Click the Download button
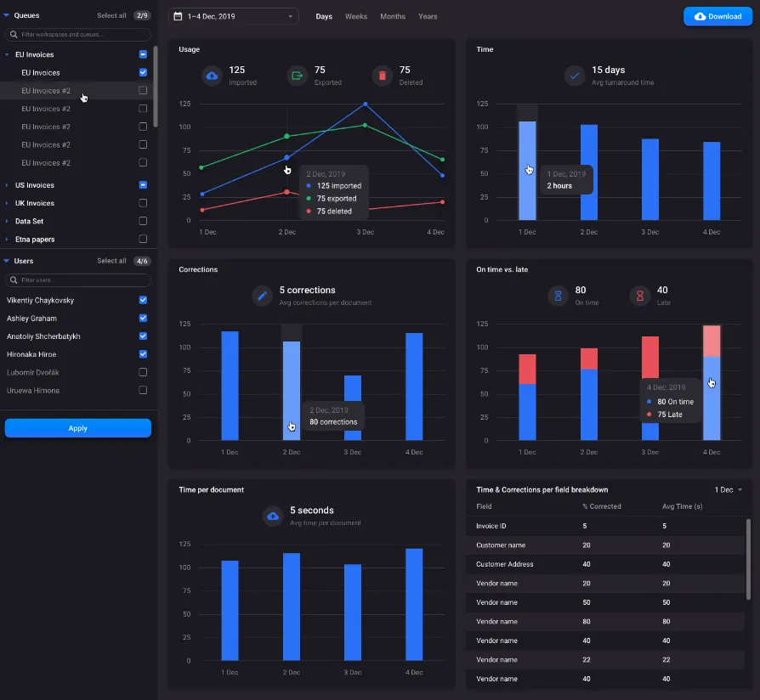 [x=717, y=15]
